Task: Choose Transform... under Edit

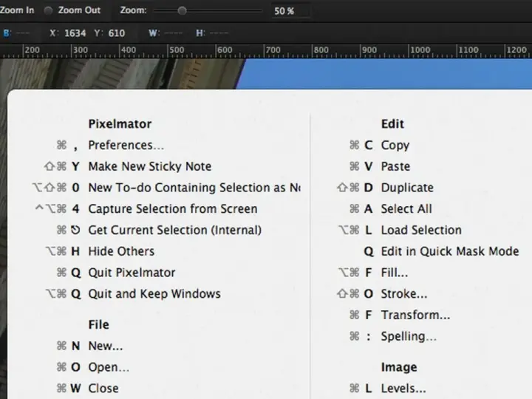Action: [x=415, y=316]
